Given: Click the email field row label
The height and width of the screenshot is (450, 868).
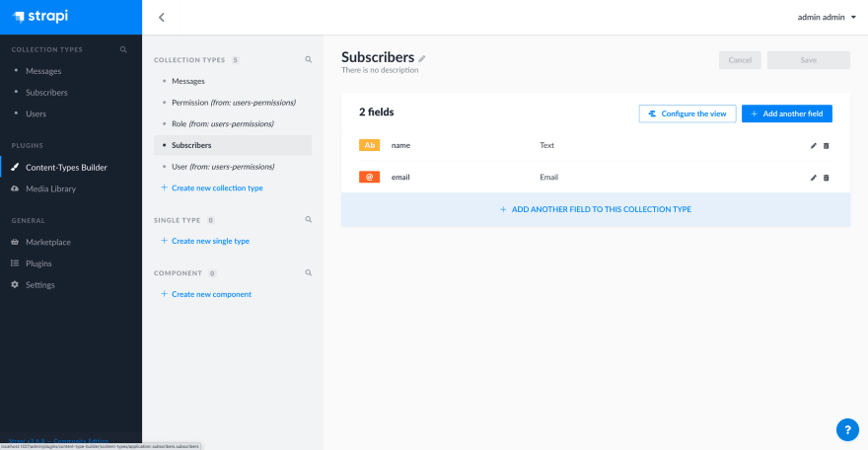Looking at the screenshot, I should coord(400,177).
